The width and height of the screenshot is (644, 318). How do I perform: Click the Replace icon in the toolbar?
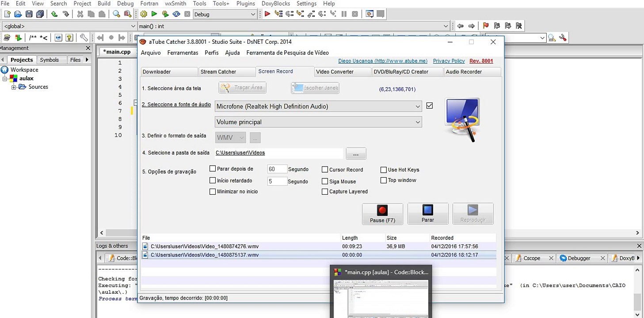tap(127, 14)
